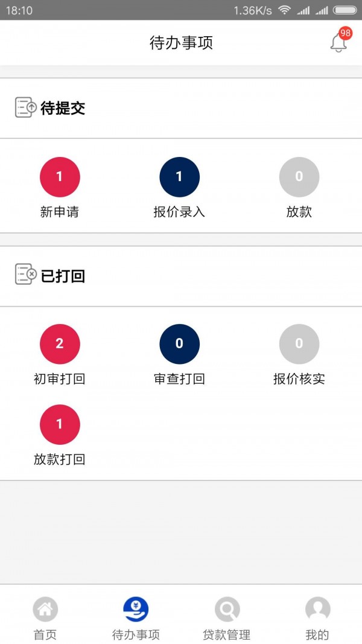362x644 pixels.
Task: Open the 新申请 pending item badge
Action: pyautogui.click(x=59, y=176)
